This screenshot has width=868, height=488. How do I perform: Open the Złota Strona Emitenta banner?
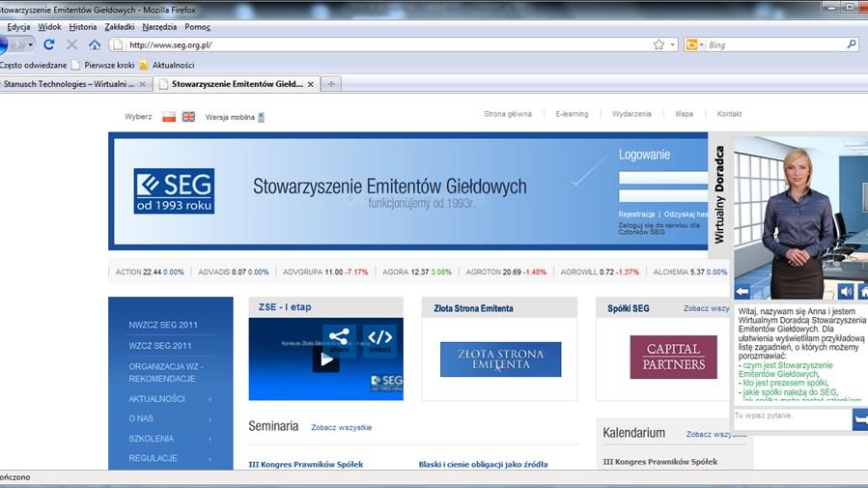pyautogui.click(x=500, y=359)
